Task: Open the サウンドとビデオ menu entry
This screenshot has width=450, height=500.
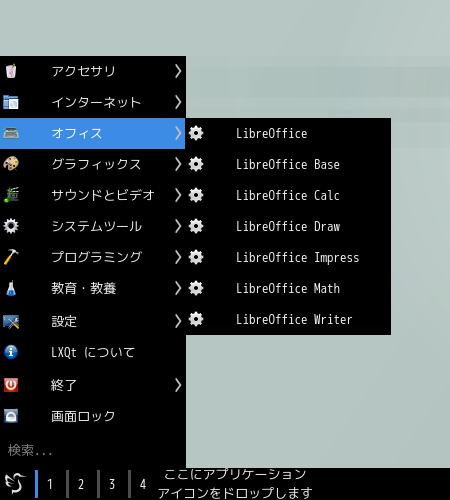Action: (93, 195)
